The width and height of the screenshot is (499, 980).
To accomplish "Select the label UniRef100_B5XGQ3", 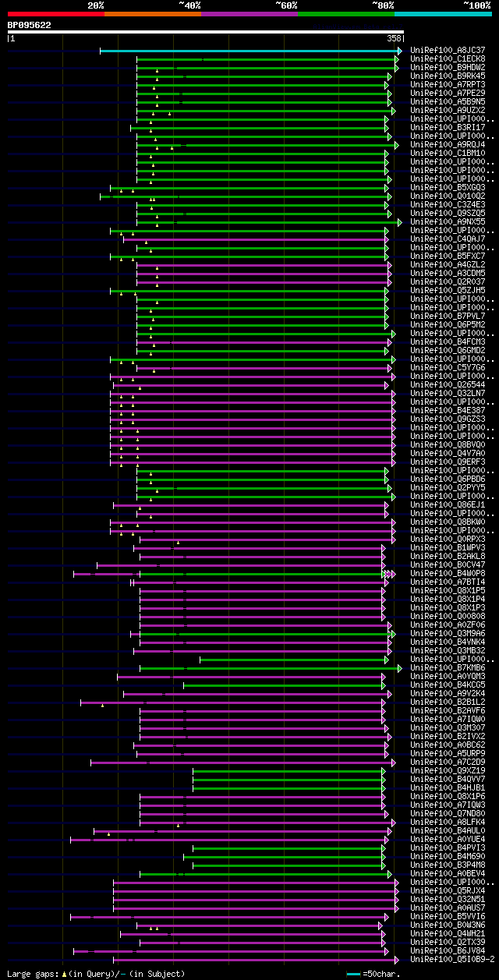I will pos(448,187).
